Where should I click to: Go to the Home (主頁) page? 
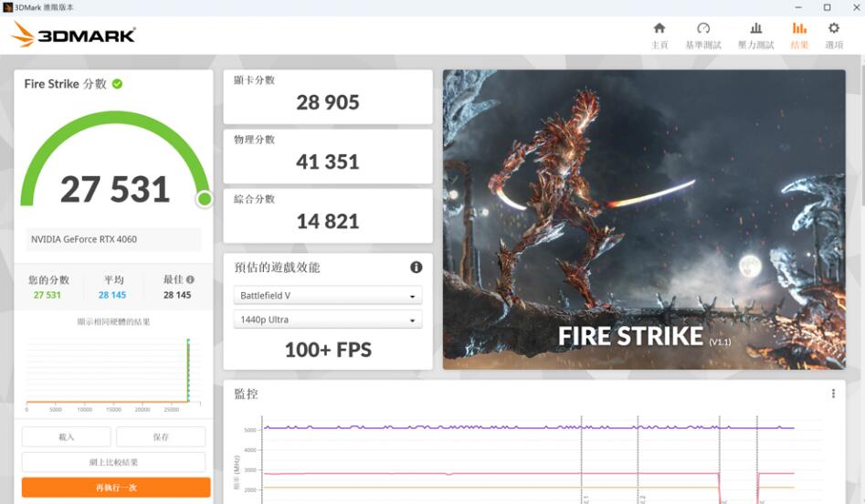659,36
